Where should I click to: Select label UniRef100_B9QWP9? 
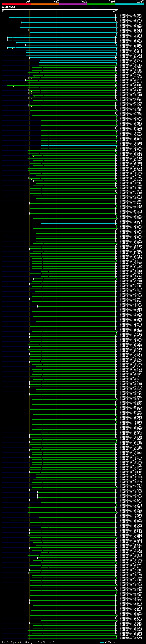[x=131, y=155]
